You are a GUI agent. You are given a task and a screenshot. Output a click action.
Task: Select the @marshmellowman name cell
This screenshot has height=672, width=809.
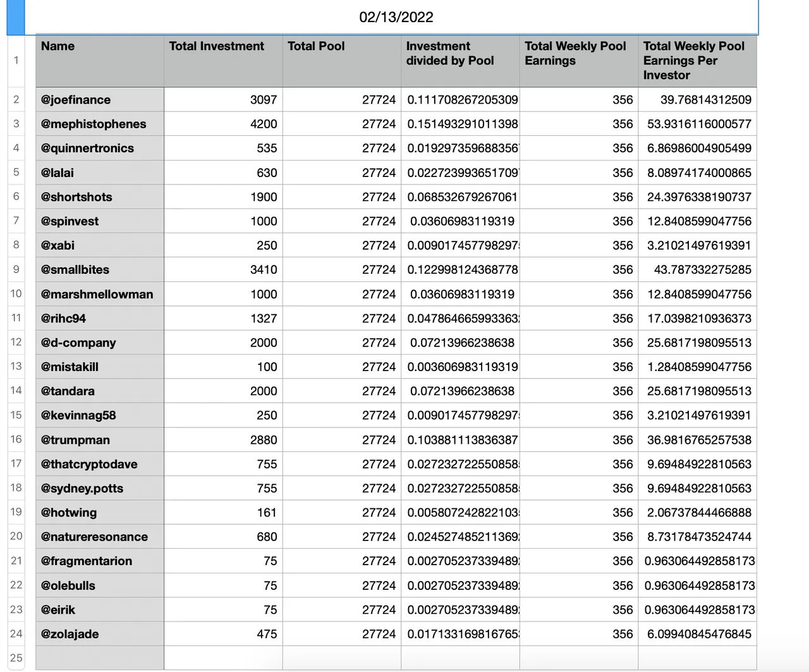click(x=100, y=294)
